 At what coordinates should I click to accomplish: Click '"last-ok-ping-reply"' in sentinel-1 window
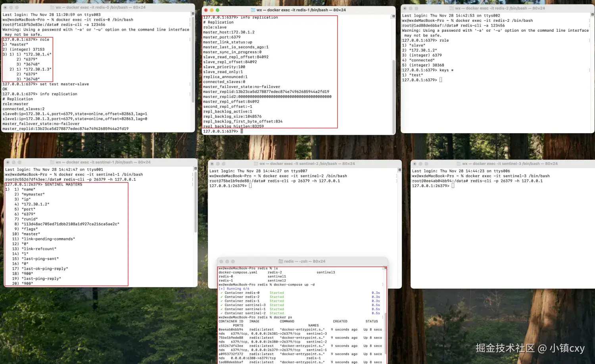[45, 269]
